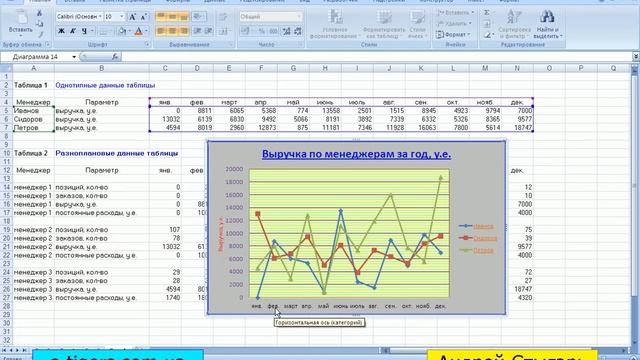Viewport: 640px width, 360px height.
Task: Click the merge and center icon
Action: [224, 31]
